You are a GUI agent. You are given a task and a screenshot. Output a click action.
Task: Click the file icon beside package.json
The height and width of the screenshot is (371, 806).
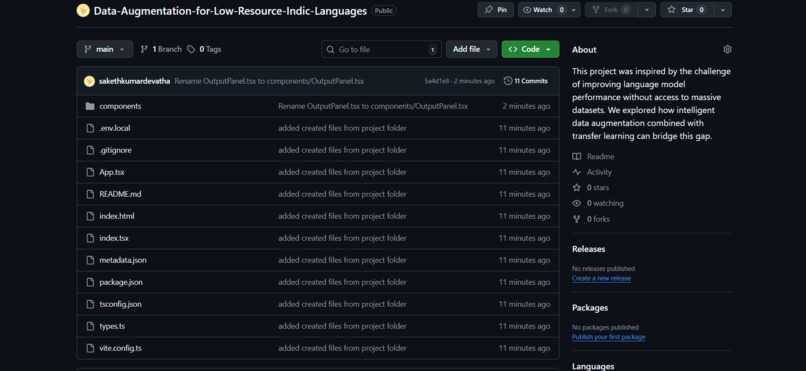(90, 283)
